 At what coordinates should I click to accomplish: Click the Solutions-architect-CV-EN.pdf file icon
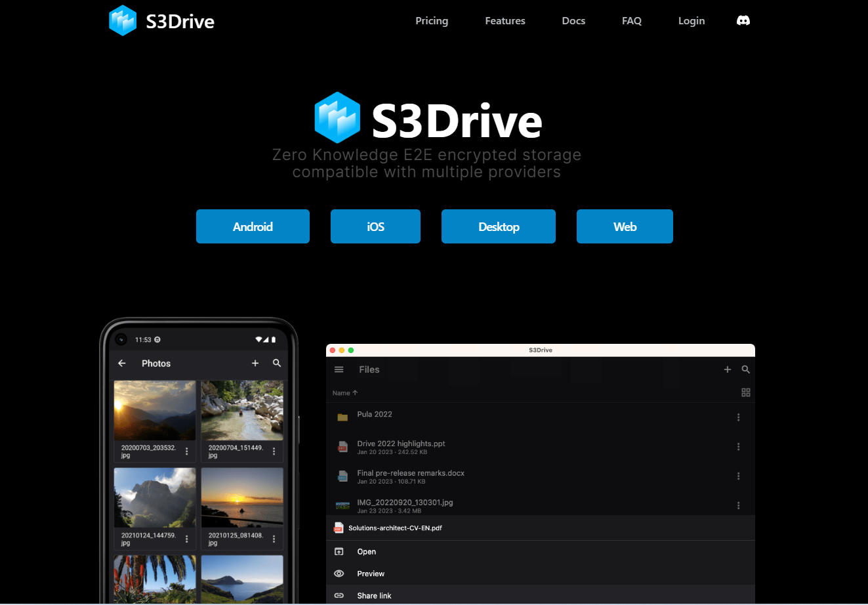(x=339, y=528)
